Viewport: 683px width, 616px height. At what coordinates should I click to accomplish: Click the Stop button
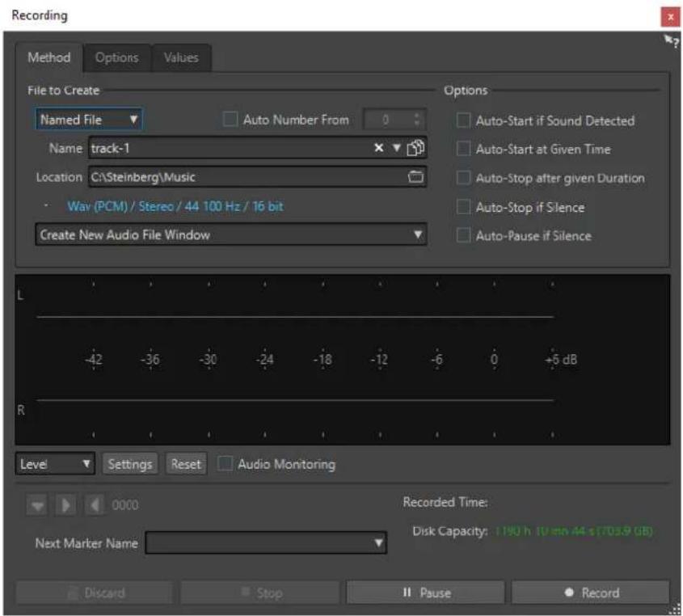(x=260, y=593)
